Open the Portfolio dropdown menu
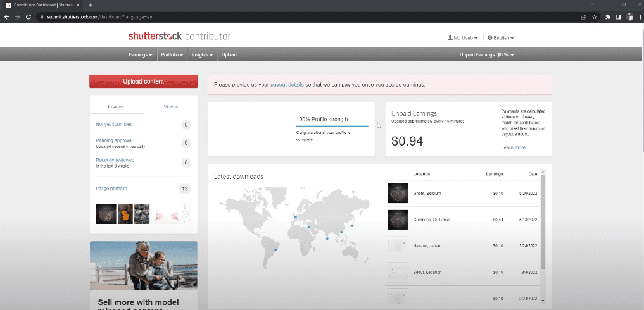Viewport: 644px width, 310px height. pyautogui.click(x=172, y=55)
